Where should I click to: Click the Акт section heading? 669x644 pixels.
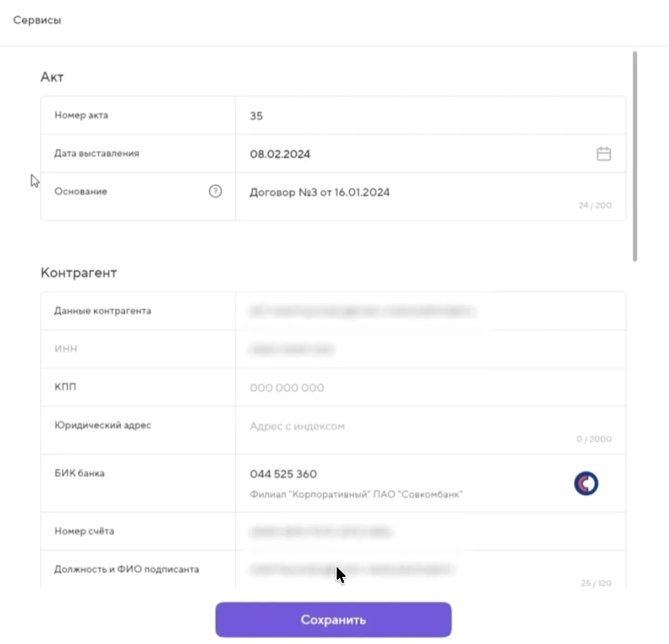[x=52, y=77]
